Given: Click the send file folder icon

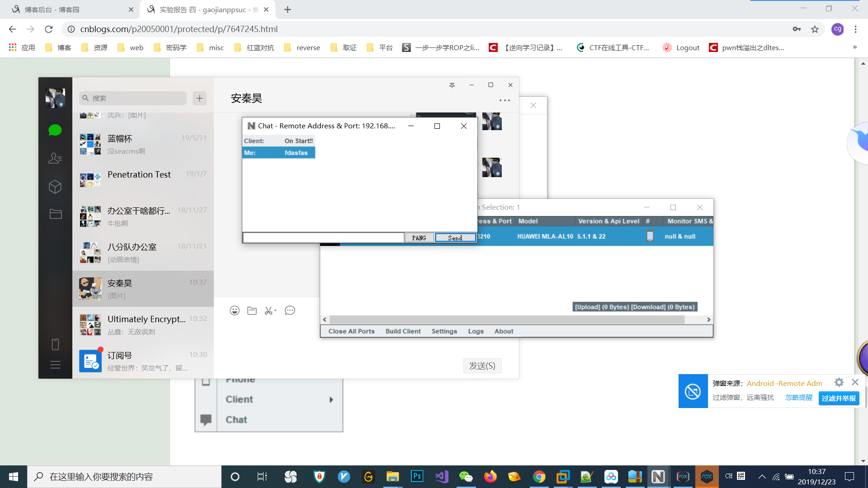Looking at the screenshot, I should click(x=252, y=310).
